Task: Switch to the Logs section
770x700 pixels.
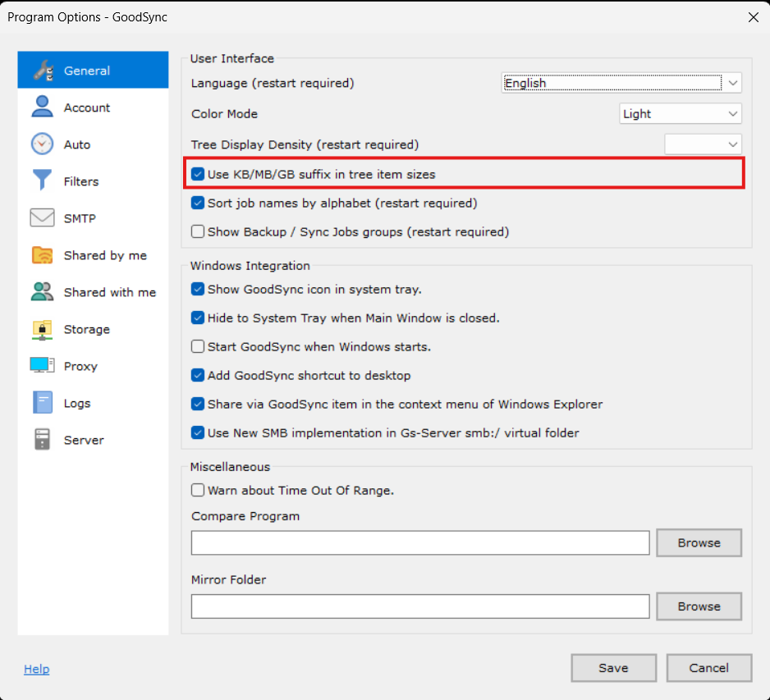Action: pos(77,403)
